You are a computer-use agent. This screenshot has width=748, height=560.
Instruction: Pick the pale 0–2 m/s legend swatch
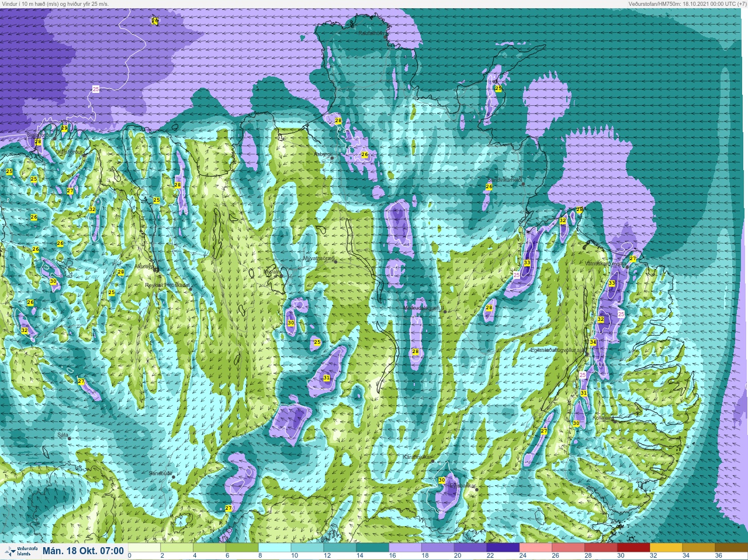(145, 548)
